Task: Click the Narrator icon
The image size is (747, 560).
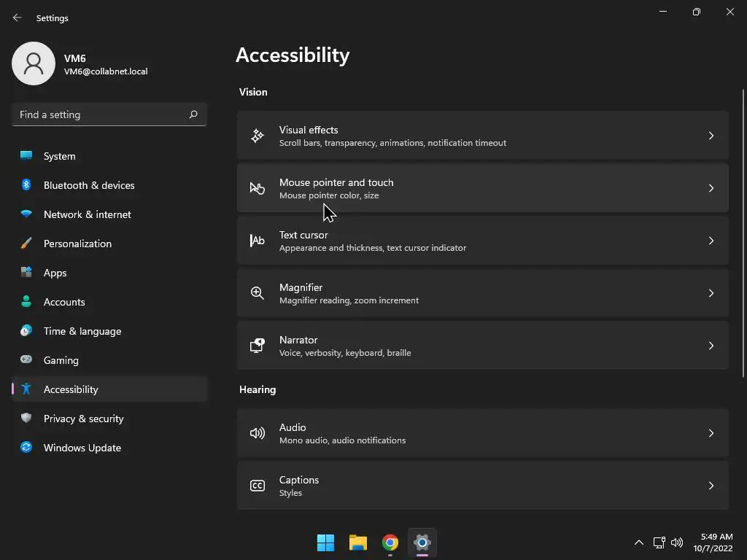Action: click(258, 346)
